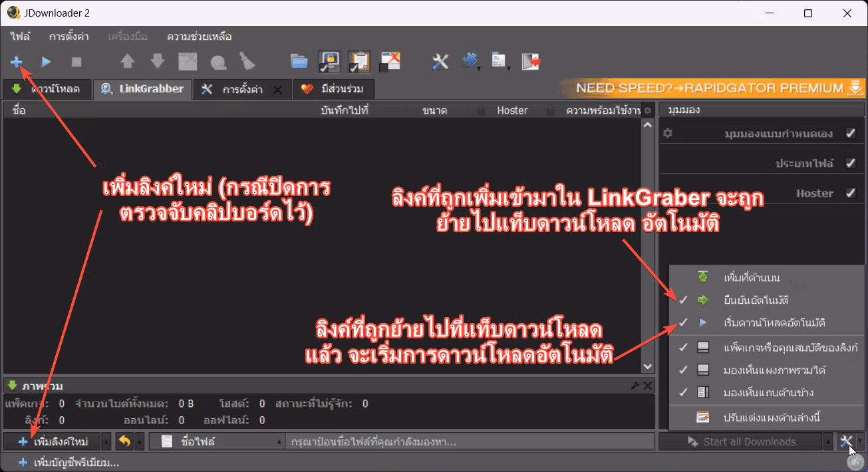Open the การตั้งค่า menu in menu bar
Image resolution: width=868 pixels, height=472 pixels.
[x=69, y=37]
